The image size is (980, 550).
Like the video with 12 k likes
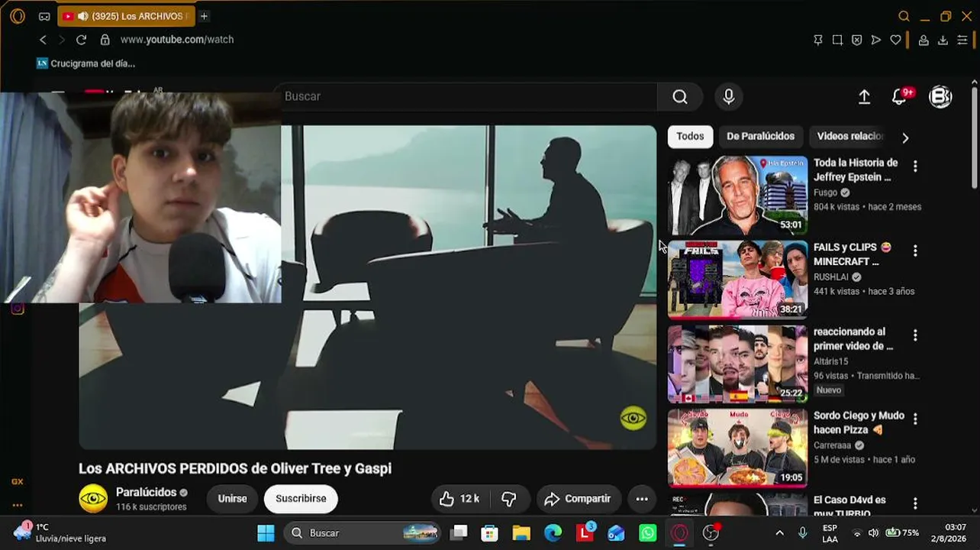pos(459,499)
